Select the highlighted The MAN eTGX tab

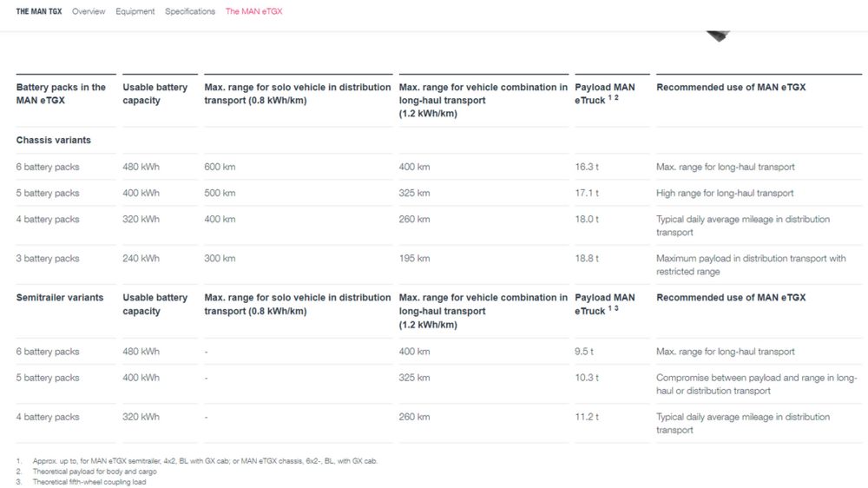253,11
